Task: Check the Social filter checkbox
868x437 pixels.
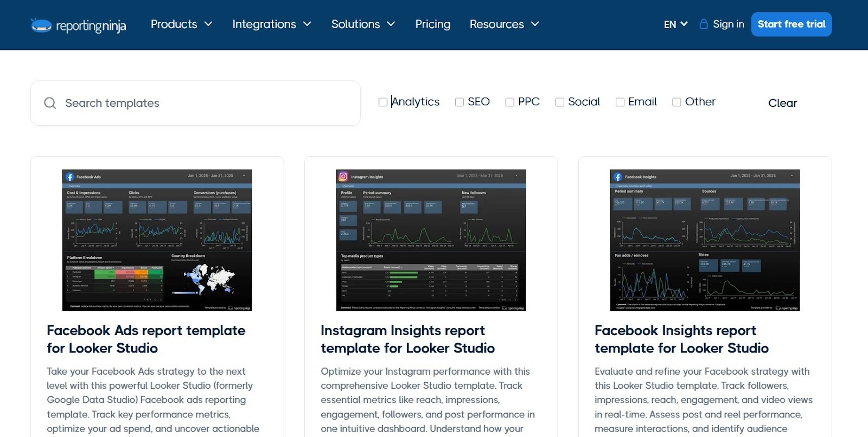Action: point(560,102)
